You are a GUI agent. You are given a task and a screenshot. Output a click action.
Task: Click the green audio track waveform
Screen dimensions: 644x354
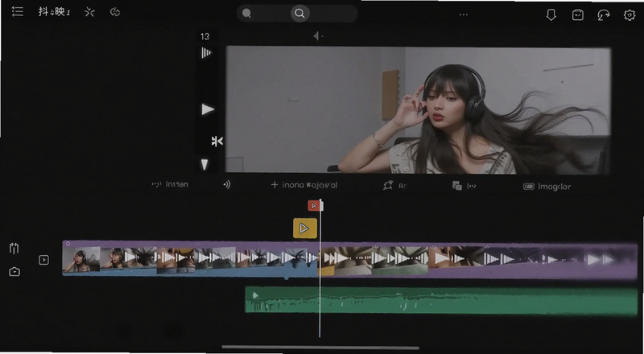441,301
